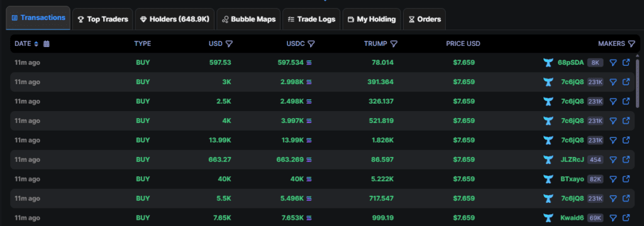
Task: Open maker address Kwaid6
Action: point(572,218)
